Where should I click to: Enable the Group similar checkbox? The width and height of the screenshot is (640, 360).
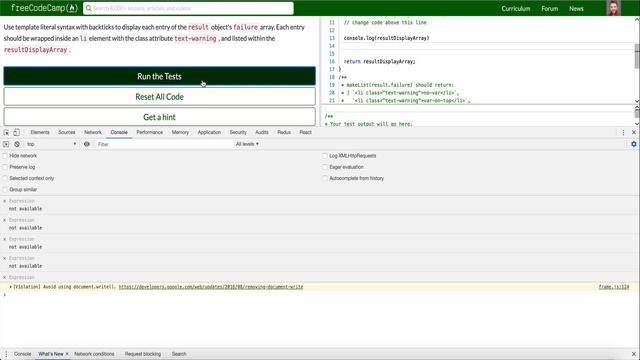tap(5, 190)
